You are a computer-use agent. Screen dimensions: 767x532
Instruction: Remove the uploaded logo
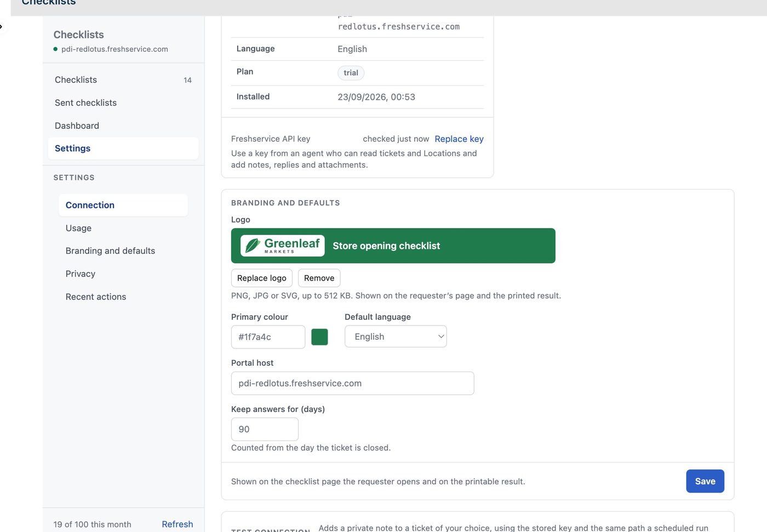(319, 278)
